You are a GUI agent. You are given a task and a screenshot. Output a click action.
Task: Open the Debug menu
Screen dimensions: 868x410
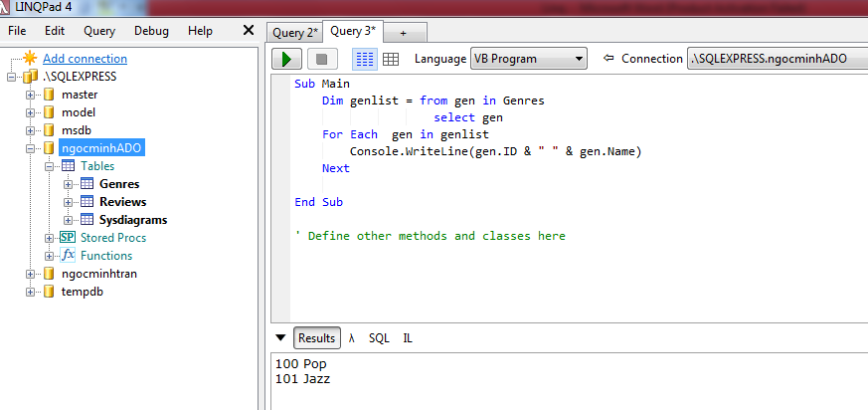click(152, 31)
